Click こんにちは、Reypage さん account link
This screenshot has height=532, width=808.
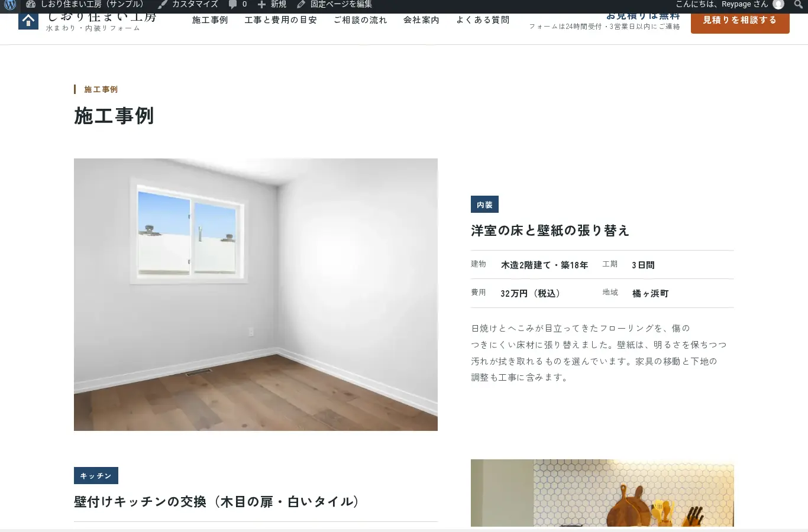722,4
